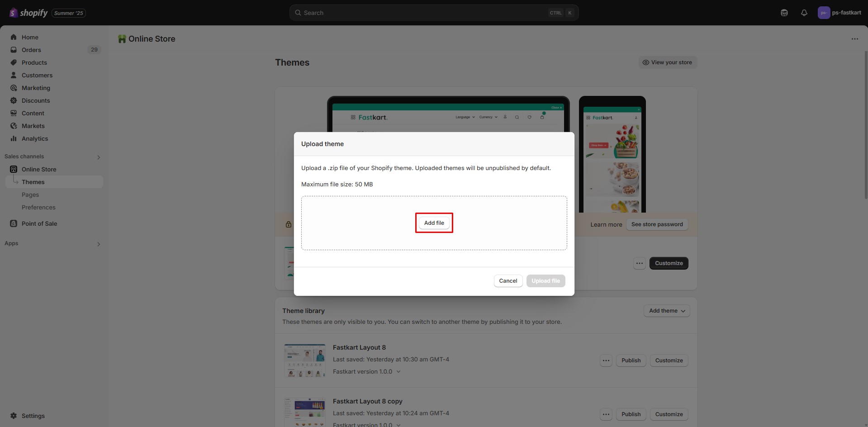Open Preferences in the sidebar
The width and height of the screenshot is (868, 427).
point(38,207)
